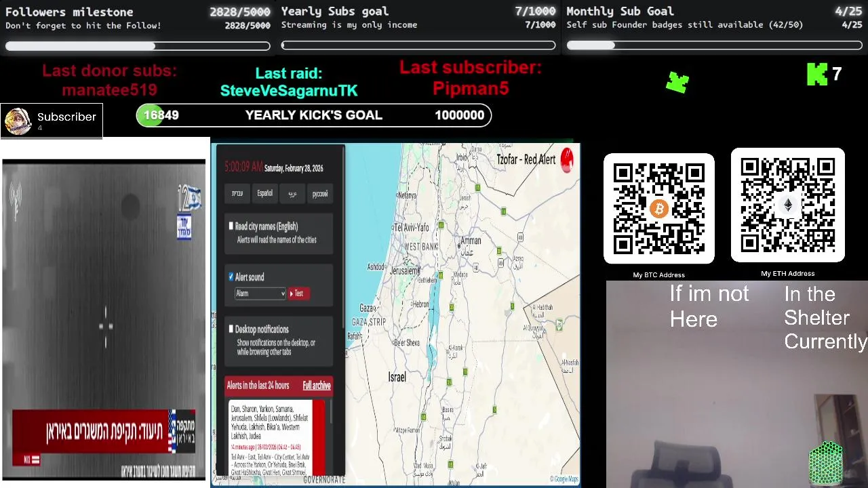Switch language to Español

(x=265, y=194)
